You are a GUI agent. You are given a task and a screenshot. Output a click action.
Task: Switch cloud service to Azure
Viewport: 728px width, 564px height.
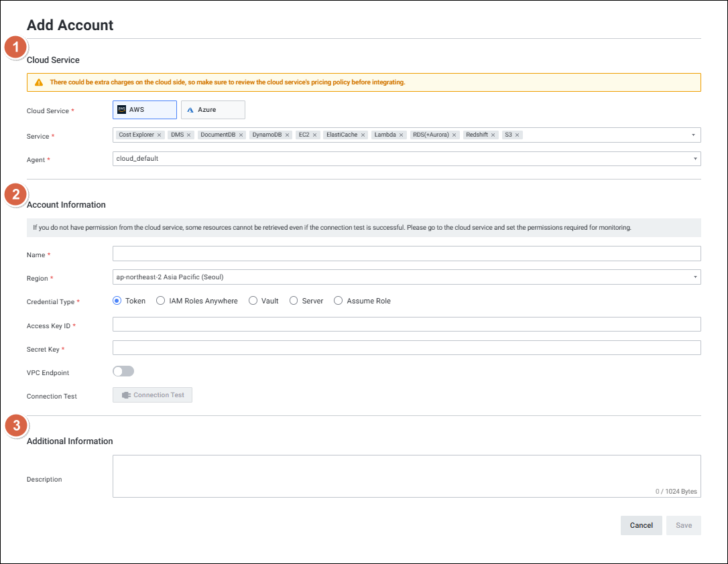pos(213,110)
